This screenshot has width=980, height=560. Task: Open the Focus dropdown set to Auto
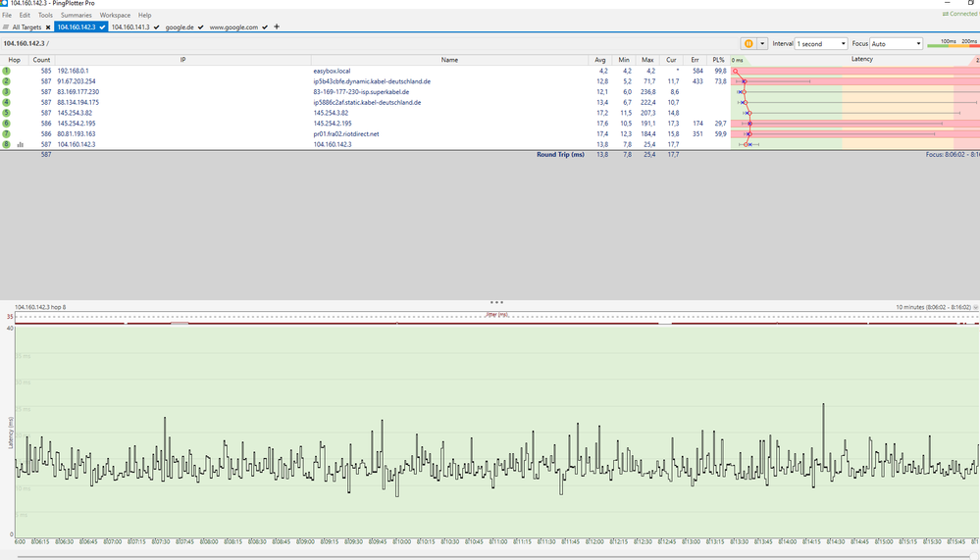tap(896, 44)
